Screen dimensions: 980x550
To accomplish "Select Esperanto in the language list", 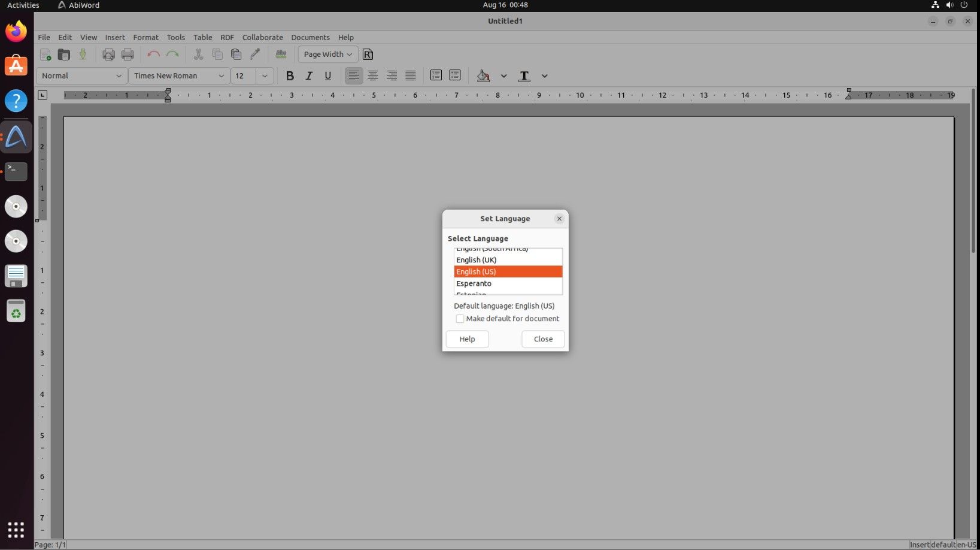I will [x=474, y=283].
